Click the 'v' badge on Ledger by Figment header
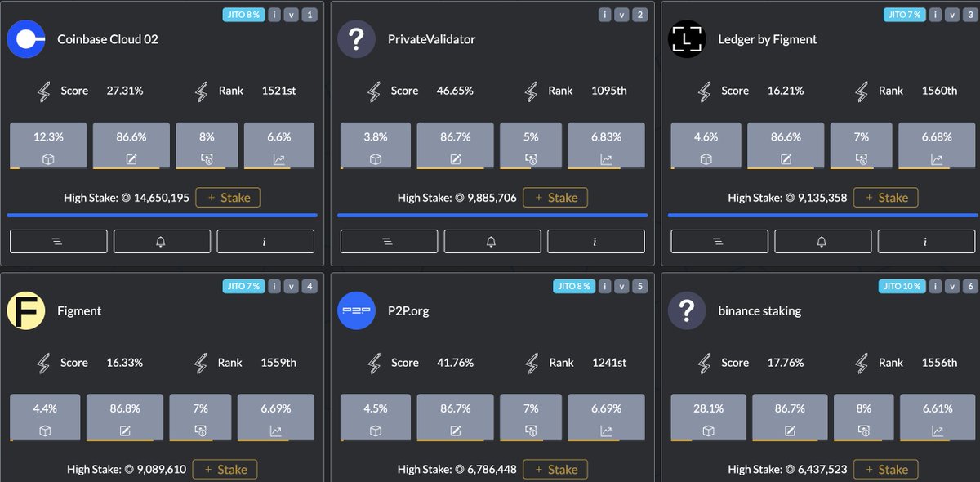The width and height of the screenshot is (980, 482). coord(952,14)
